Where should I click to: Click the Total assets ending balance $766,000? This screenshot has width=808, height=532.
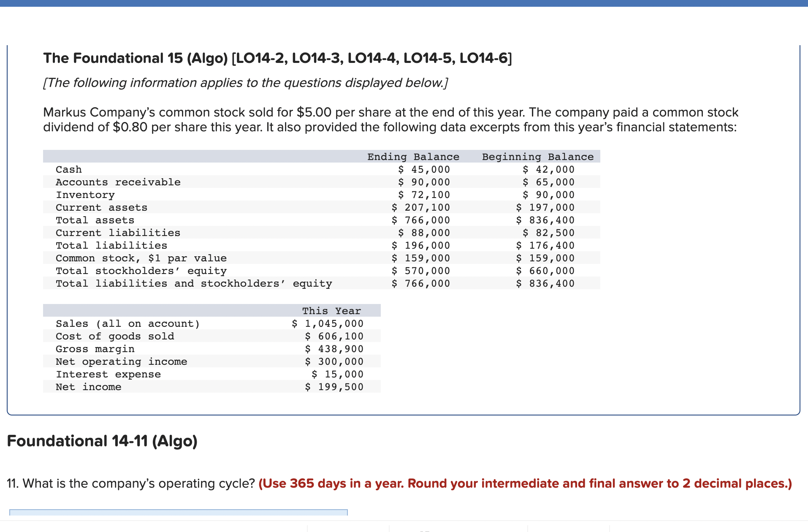click(421, 220)
